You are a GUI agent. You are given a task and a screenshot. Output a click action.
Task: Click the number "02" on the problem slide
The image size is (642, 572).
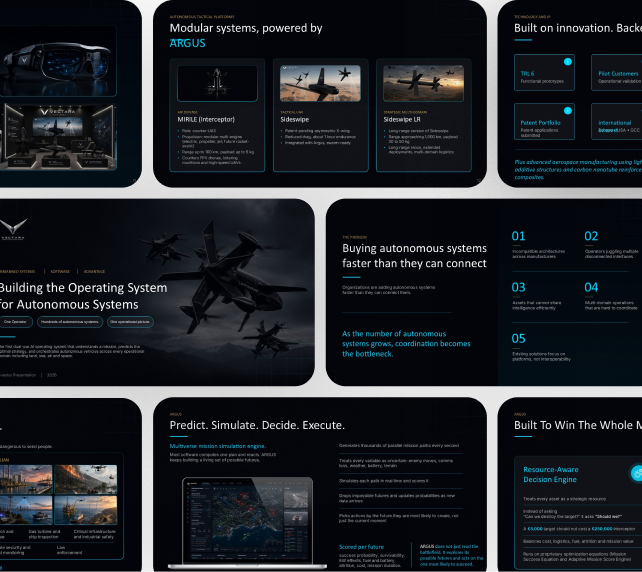[591, 236]
